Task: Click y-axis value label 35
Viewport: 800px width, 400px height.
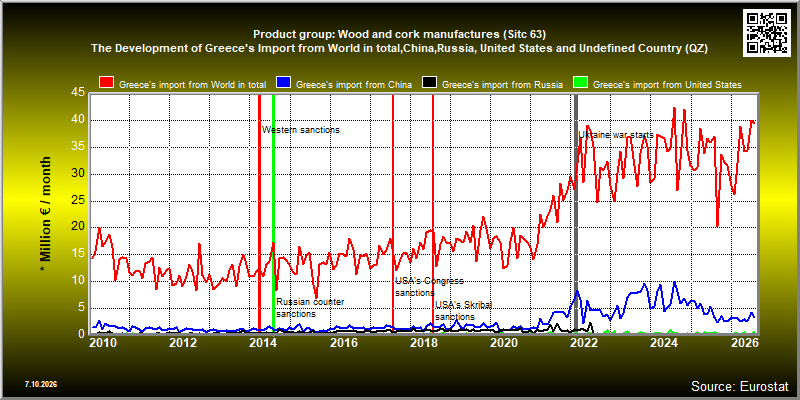Action: click(x=78, y=147)
